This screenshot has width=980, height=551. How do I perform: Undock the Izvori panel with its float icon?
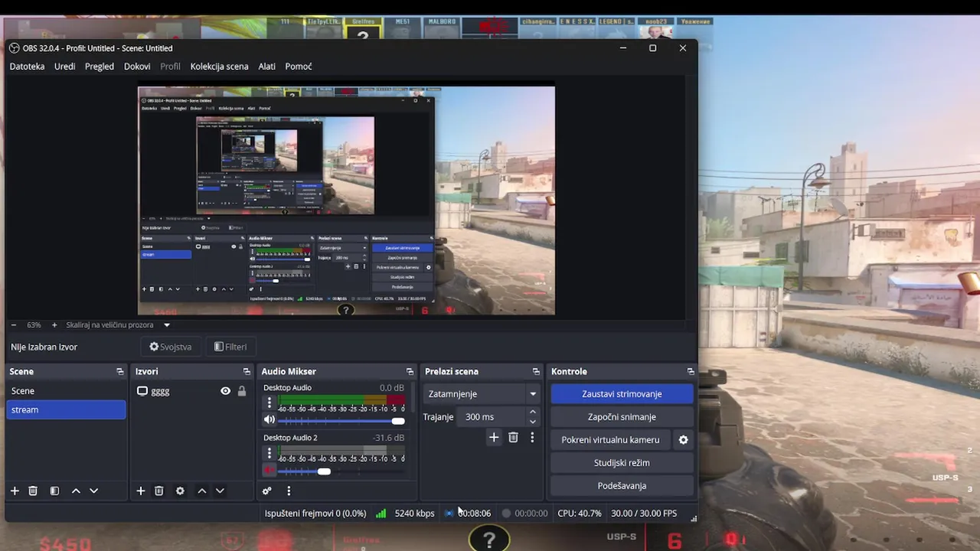click(247, 371)
